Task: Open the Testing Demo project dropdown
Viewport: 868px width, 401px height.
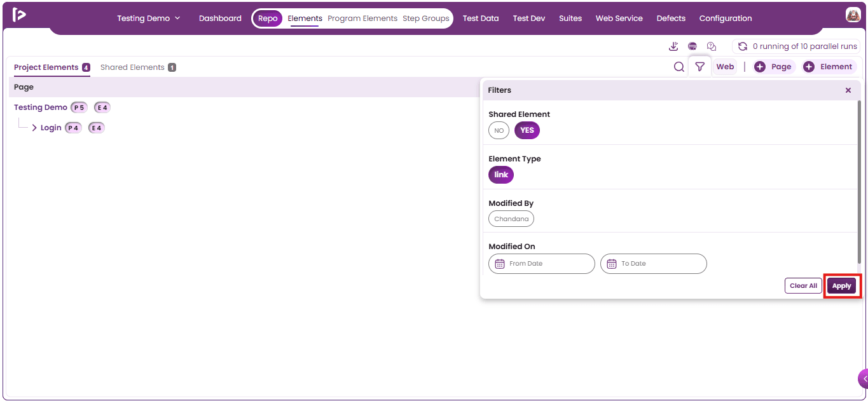Action: point(149,18)
